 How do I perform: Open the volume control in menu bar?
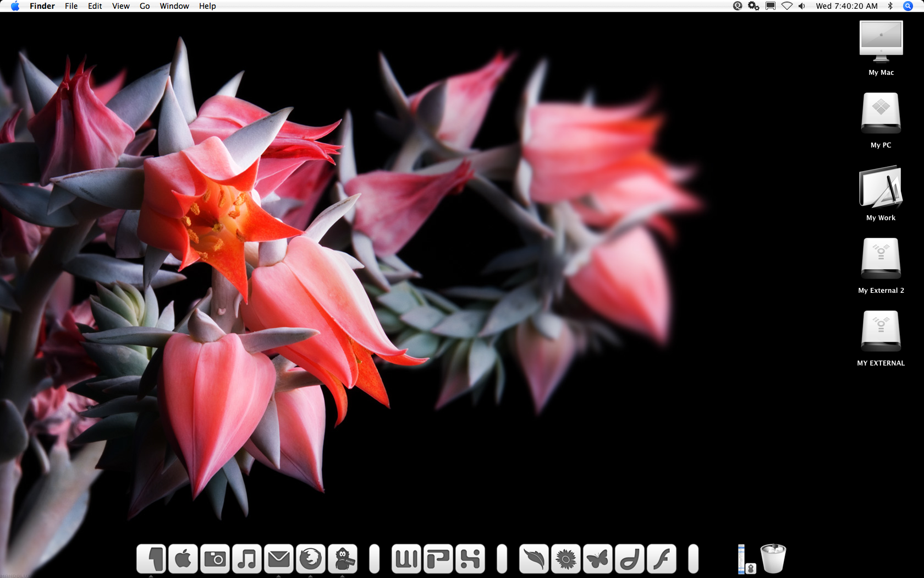802,6
